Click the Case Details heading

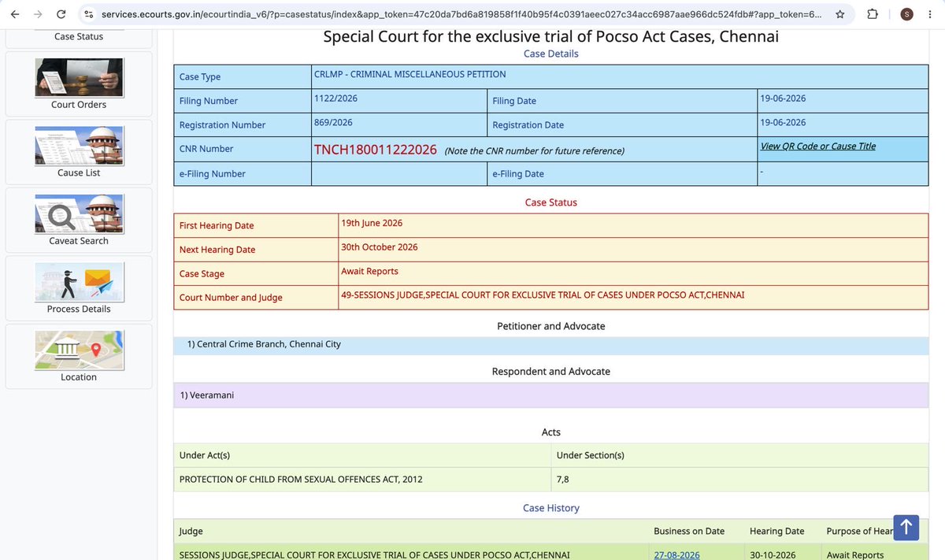tap(551, 54)
